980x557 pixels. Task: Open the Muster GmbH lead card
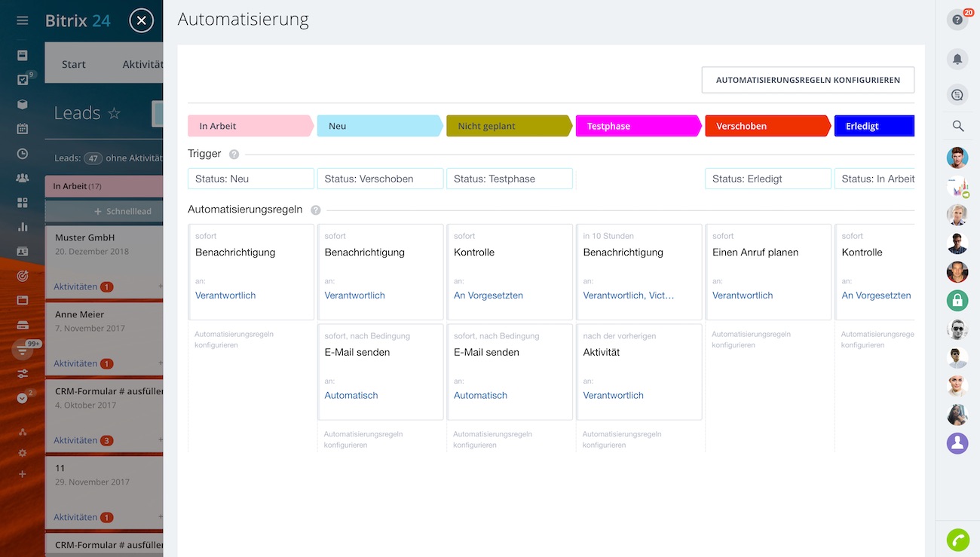[104, 261]
